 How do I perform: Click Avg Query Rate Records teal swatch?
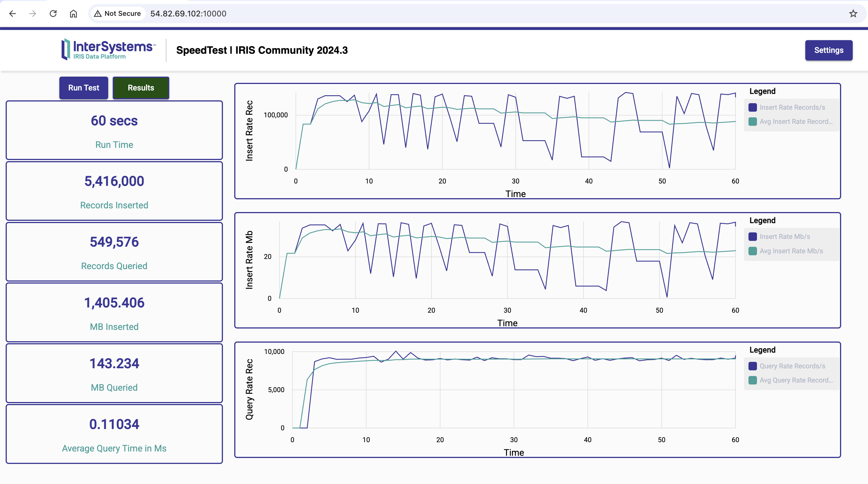(752, 380)
